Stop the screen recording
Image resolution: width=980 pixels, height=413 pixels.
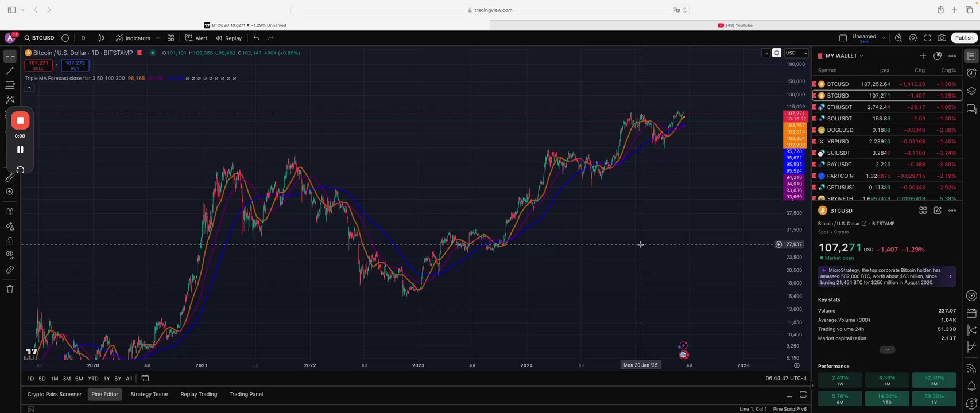tap(20, 120)
